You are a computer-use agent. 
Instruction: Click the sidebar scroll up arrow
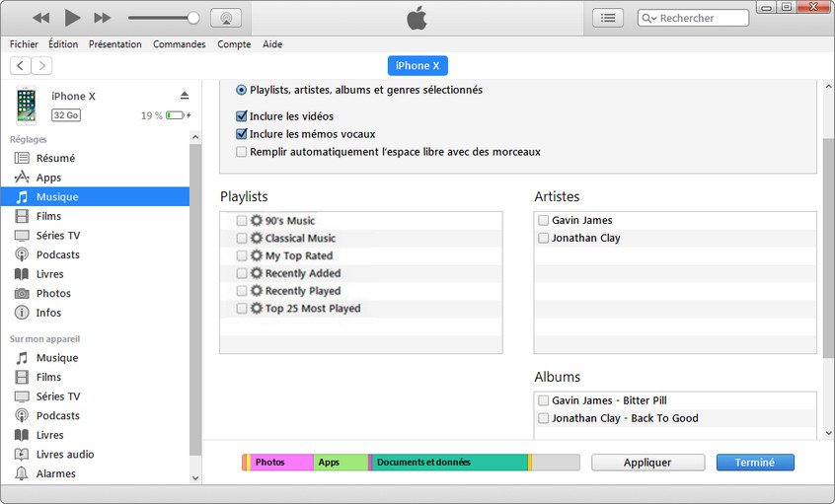pyautogui.click(x=195, y=137)
